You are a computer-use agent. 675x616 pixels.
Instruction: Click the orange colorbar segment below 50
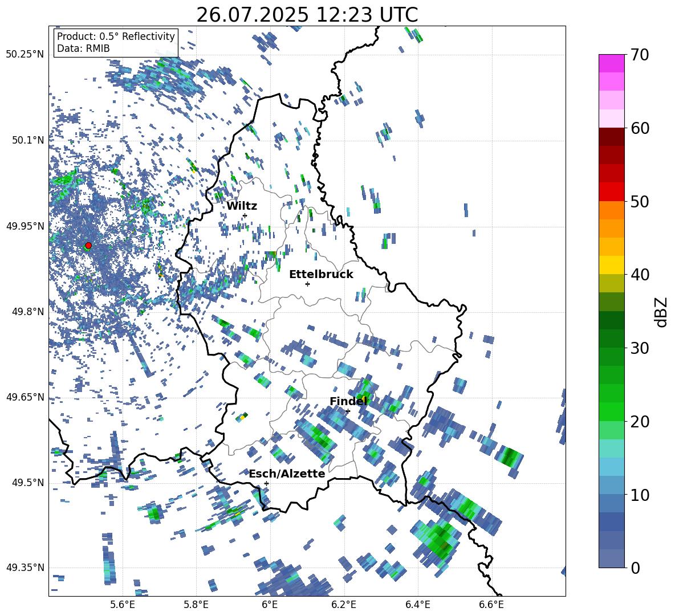pyautogui.click(x=611, y=210)
